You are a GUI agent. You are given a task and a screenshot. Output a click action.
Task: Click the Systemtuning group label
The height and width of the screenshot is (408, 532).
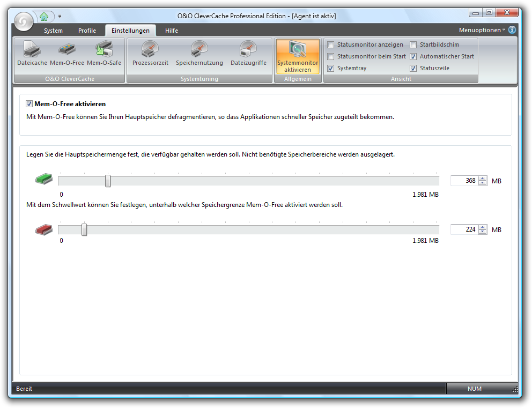point(199,79)
